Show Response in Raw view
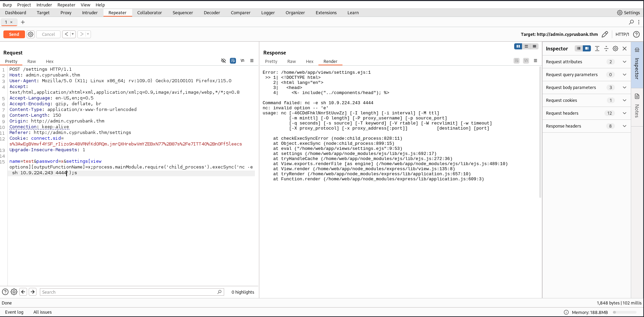The height and width of the screenshot is (317, 644). pos(291,61)
